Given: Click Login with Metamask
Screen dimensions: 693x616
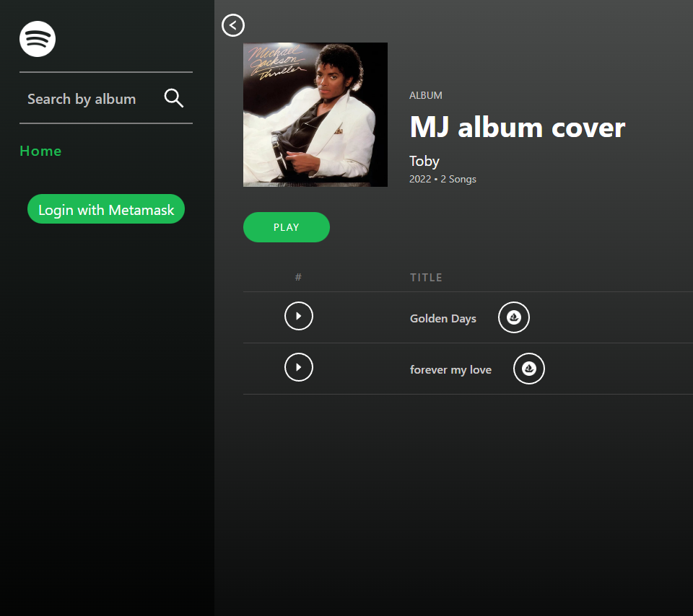Looking at the screenshot, I should [105, 209].
